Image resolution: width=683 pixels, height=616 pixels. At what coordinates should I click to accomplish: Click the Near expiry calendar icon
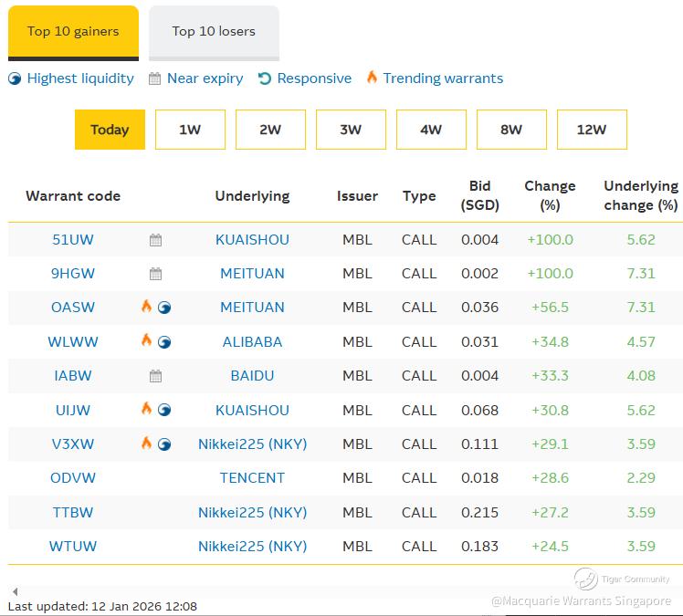(154, 78)
